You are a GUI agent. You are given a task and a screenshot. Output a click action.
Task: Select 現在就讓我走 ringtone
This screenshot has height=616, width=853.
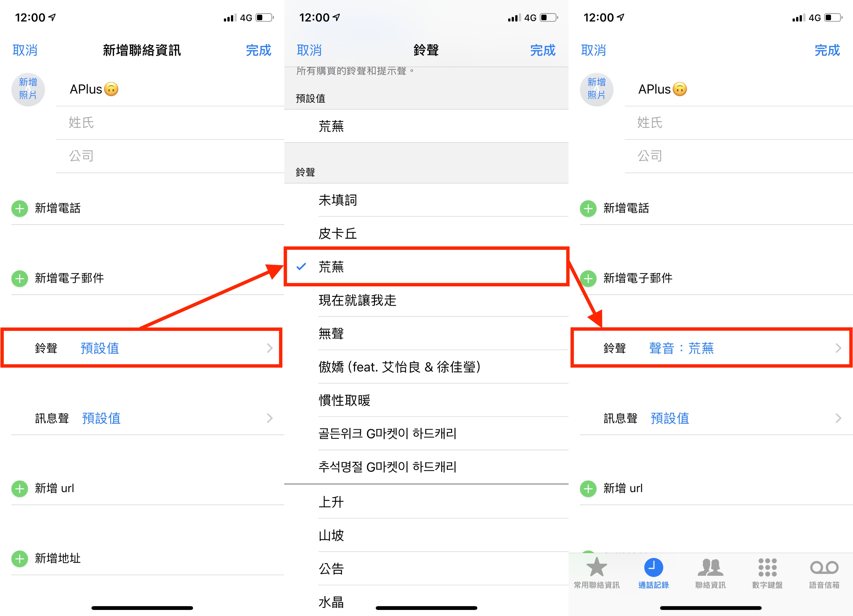(426, 300)
